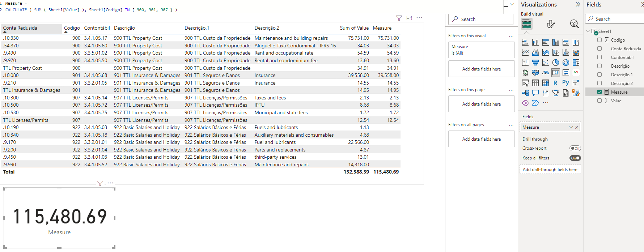The image size is (644, 252).
Task: Select the stacked bar chart visual
Action: pos(525,43)
